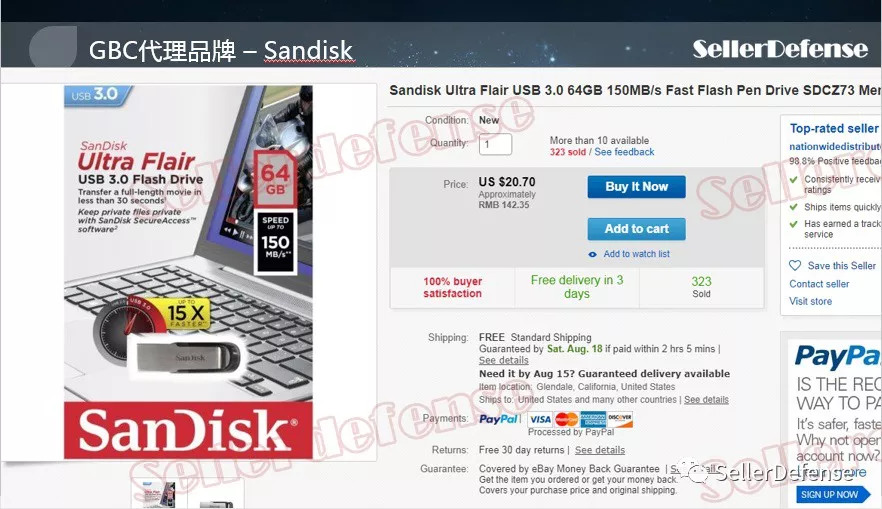Click the heart icon next to Save this Seller

[x=795, y=265]
